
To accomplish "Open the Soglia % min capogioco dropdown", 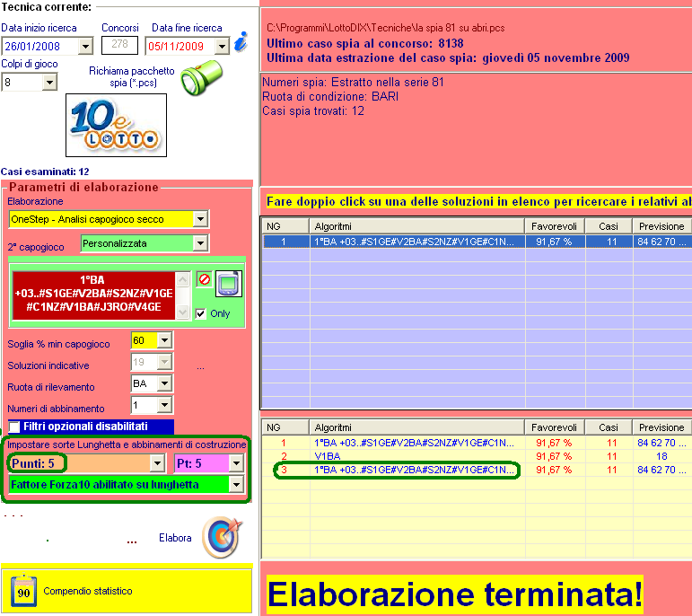I will pyautogui.click(x=164, y=340).
